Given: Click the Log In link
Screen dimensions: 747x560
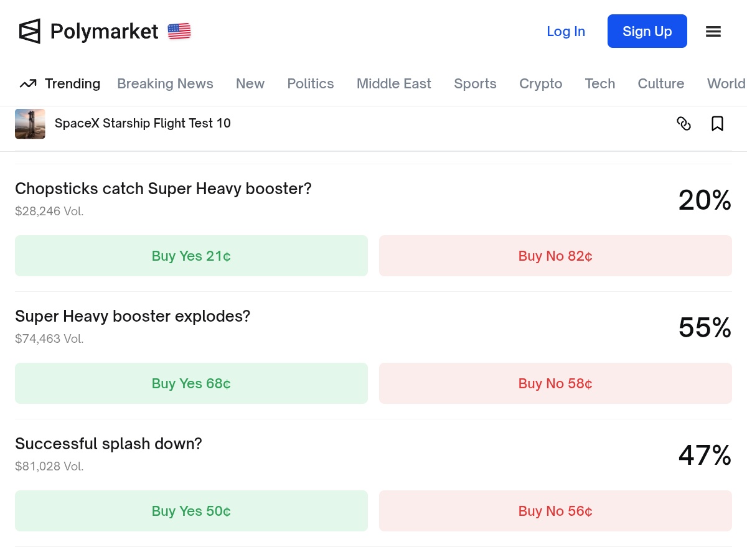Looking at the screenshot, I should (565, 32).
